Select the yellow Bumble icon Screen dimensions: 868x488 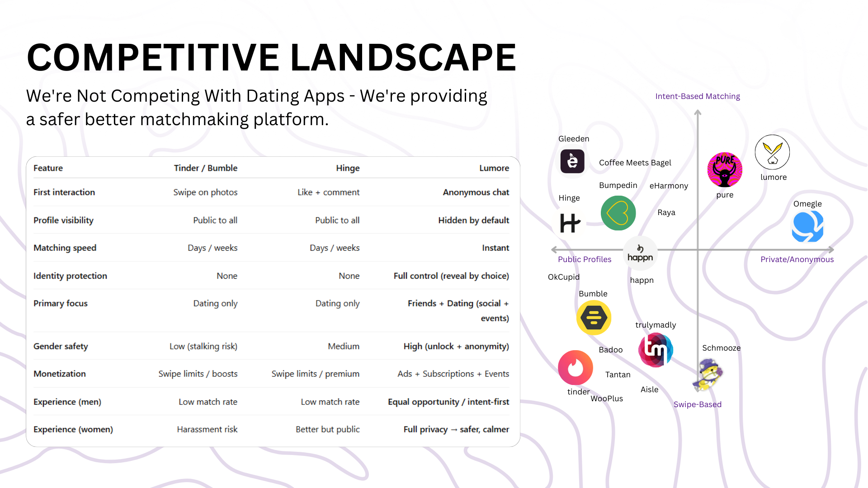pyautogui.click(x=594, y=318)
